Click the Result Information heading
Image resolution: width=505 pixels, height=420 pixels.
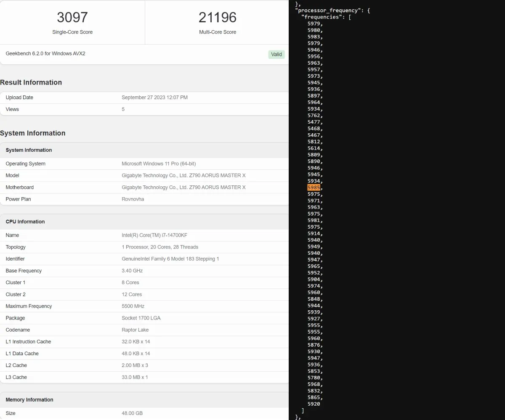click(31, 82)
